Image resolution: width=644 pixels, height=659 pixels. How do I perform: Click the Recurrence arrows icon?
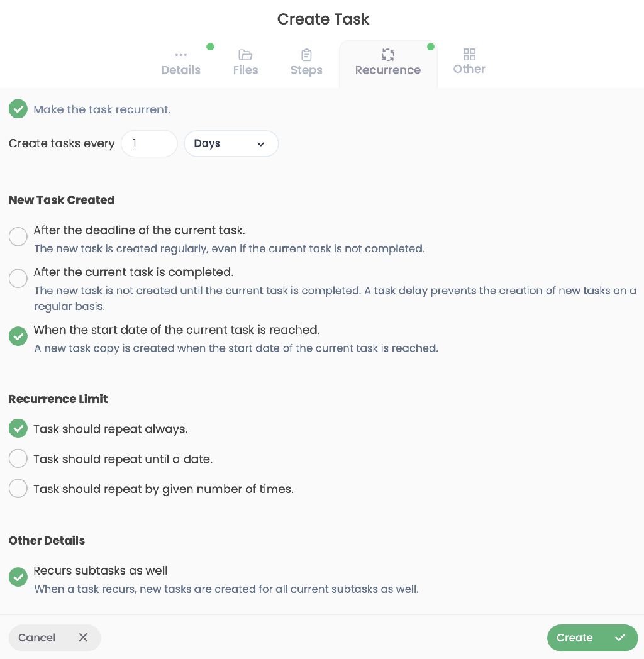pyautogui.click(x=387, y=55)
